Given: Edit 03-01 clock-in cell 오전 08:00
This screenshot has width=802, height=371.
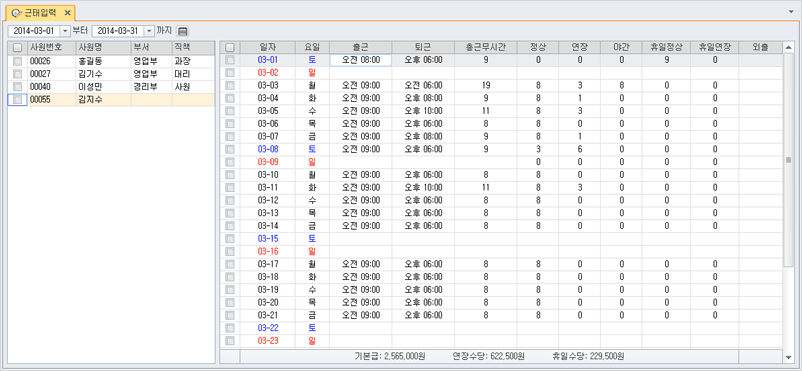Looking at the screenshot, I should pos(361,60).
